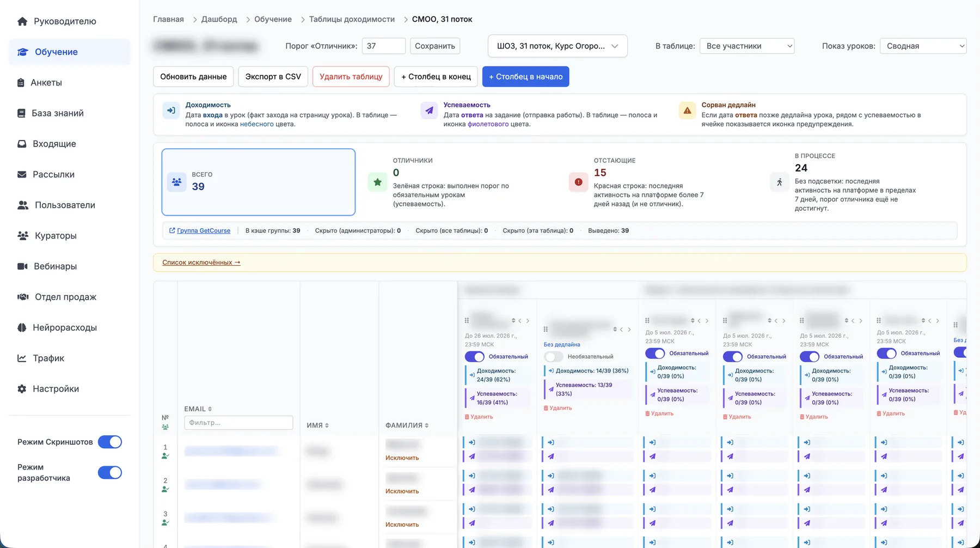
Task: Click Без дедлайна link in second column
Action: (562, 345)
